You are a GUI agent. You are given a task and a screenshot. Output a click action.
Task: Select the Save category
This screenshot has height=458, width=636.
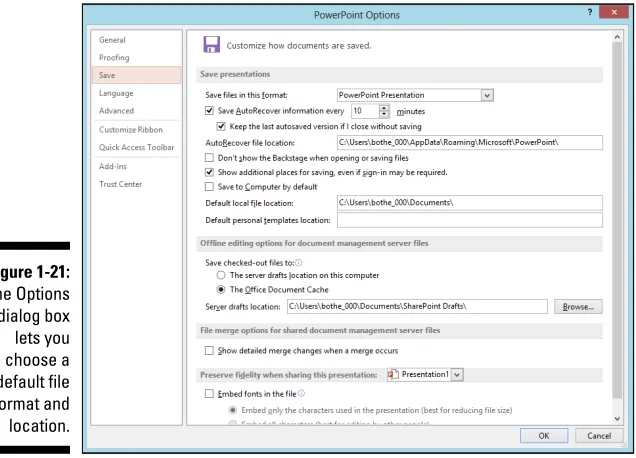click(136, 75)
